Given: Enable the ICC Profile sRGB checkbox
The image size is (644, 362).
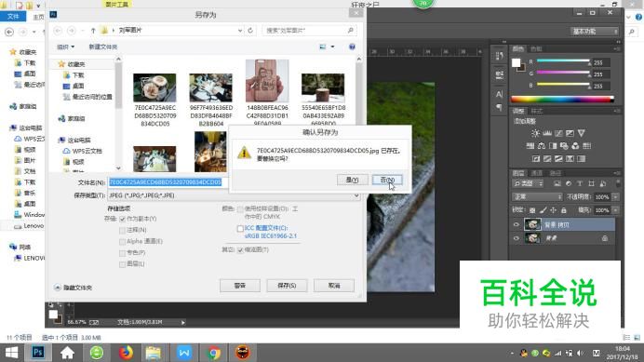Looking at the screenshot, I should coord(240,228).
